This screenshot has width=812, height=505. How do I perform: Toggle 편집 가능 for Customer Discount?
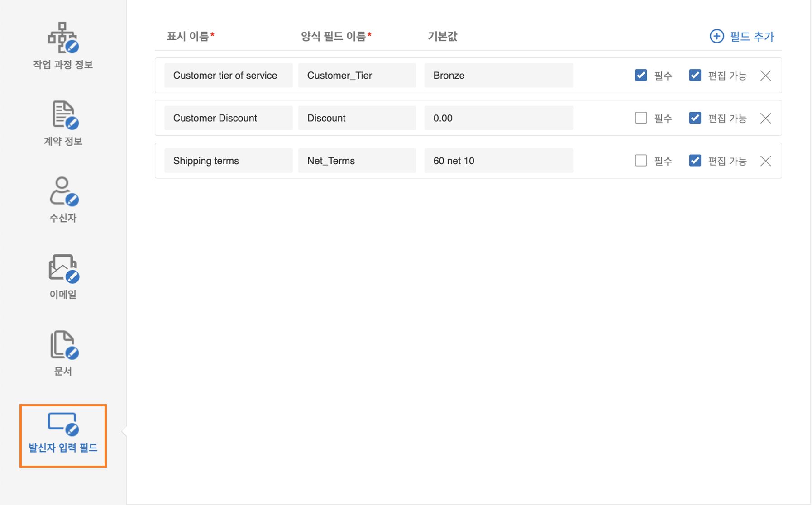coord(695,118)
